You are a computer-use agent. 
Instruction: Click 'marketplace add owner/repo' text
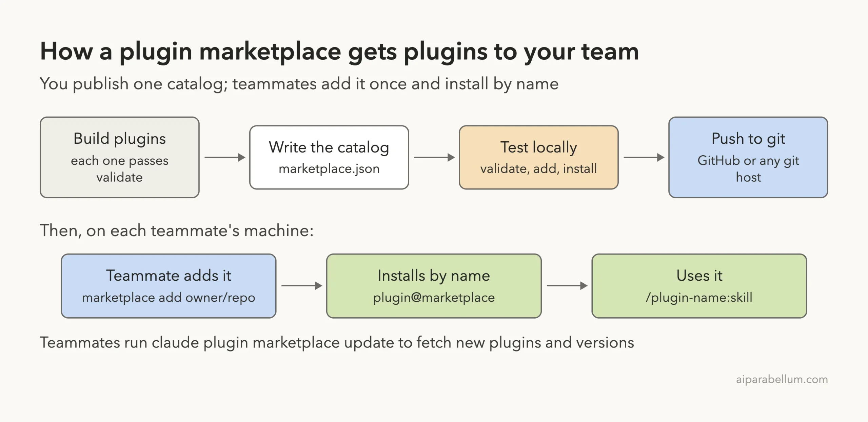coord(169,298)
